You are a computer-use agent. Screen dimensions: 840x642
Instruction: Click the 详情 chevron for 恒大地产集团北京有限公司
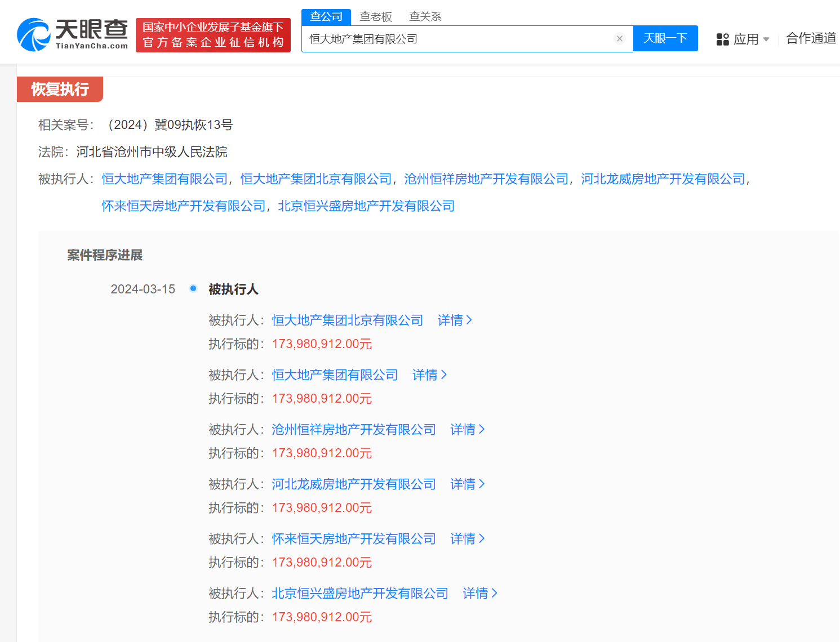[455, 320]
